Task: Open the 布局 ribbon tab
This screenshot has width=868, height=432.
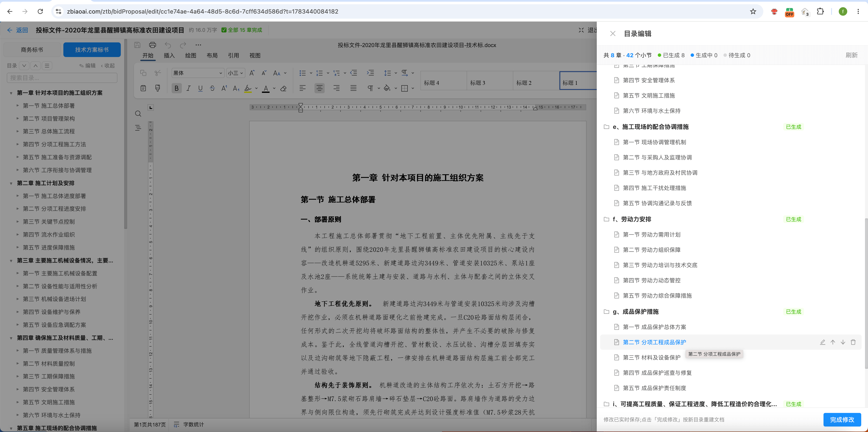Action: [212, 56]
